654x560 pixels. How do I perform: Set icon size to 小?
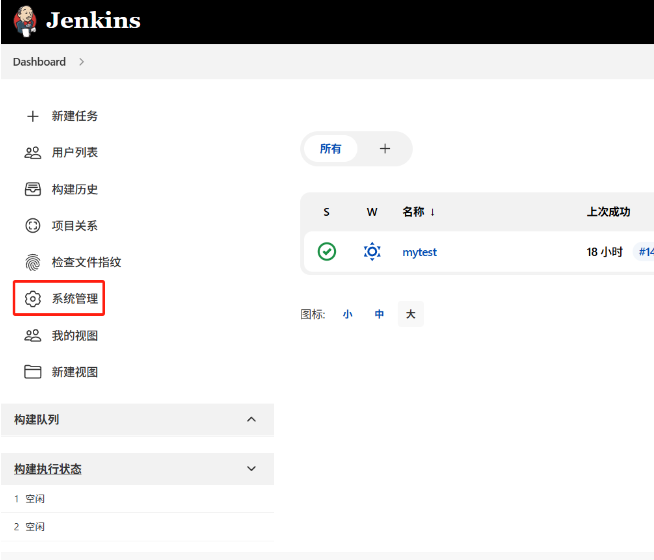(347, 314)
